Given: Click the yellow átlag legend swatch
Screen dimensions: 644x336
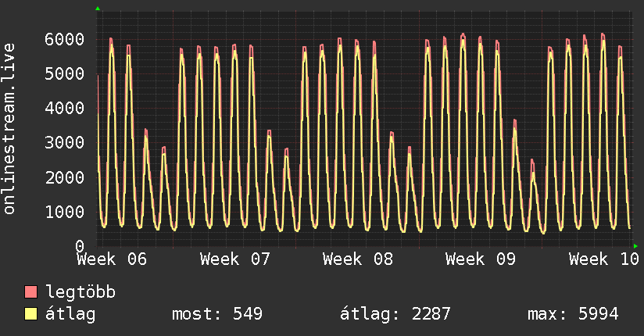Looking at the screenshot, I should point(30,314).
